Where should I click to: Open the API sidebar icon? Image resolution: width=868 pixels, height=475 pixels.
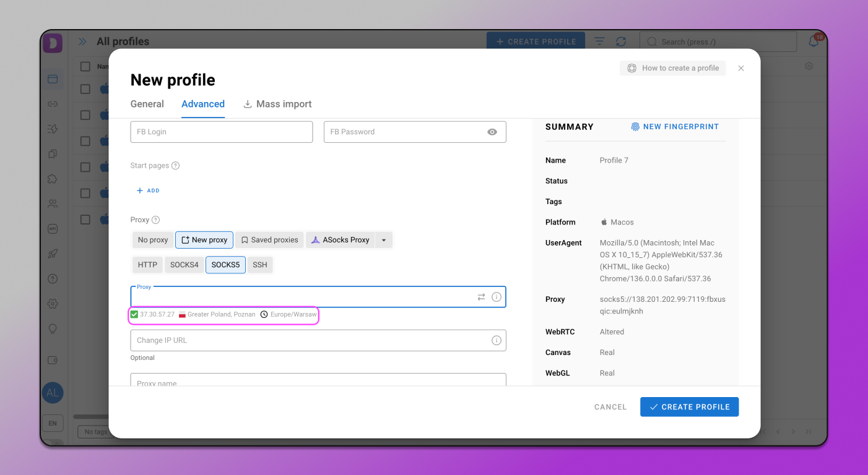[53, 228]
